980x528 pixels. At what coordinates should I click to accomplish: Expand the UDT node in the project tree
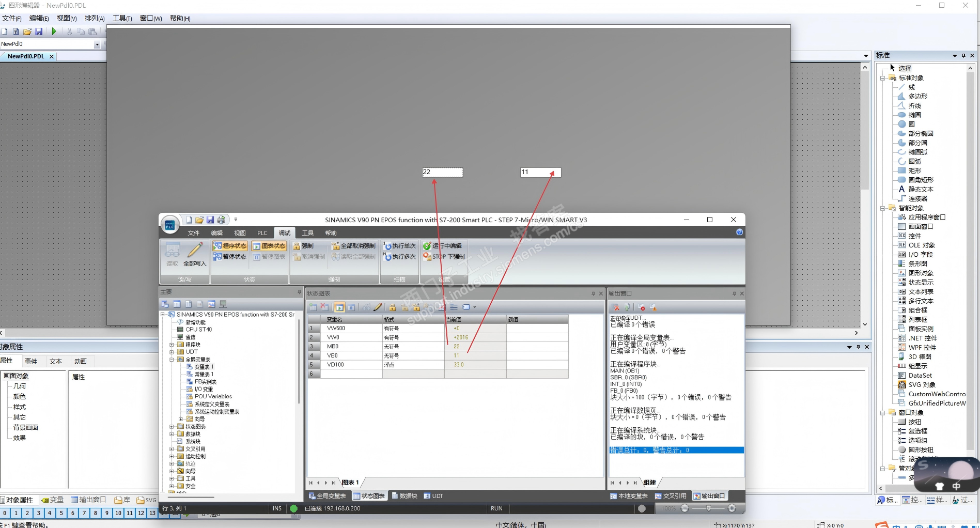point(172,352)
